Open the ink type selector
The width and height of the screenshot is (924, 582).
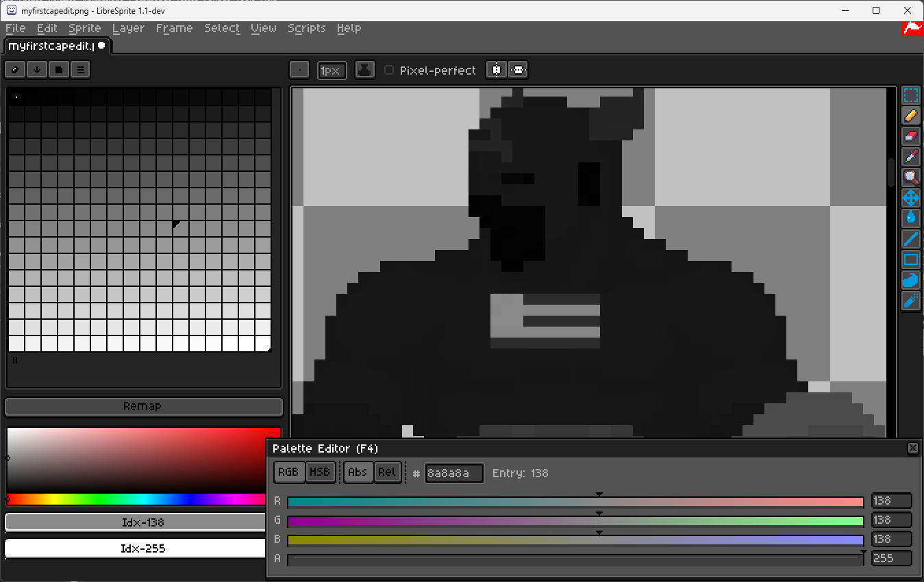point(365,70)
